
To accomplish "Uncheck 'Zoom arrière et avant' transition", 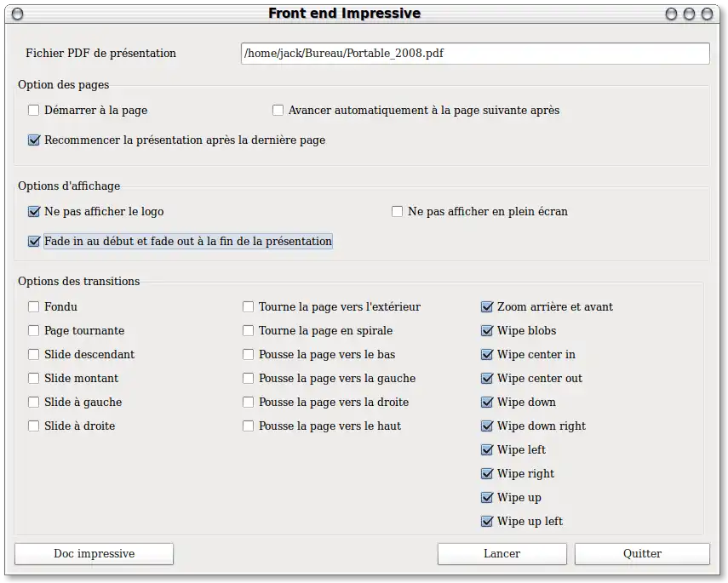I will coord(486,306).
